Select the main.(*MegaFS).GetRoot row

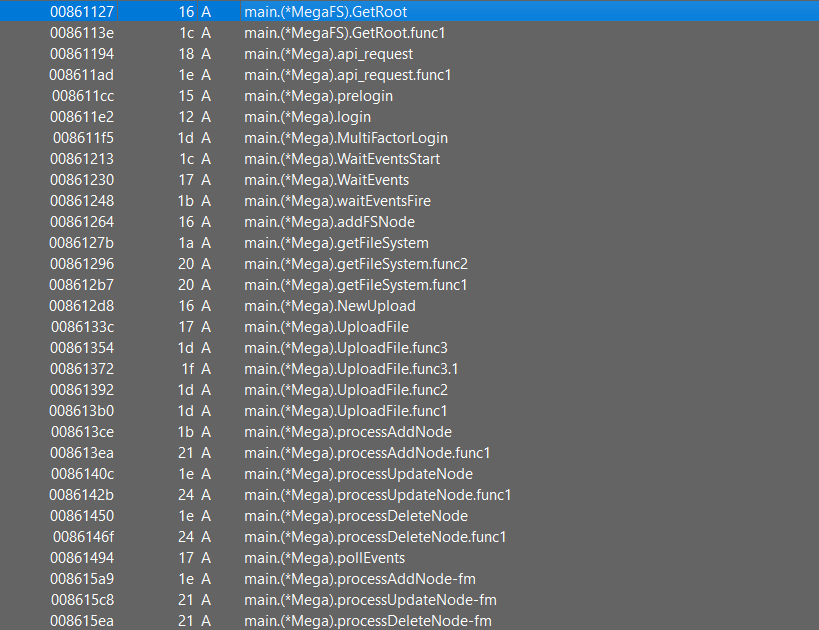410,11
